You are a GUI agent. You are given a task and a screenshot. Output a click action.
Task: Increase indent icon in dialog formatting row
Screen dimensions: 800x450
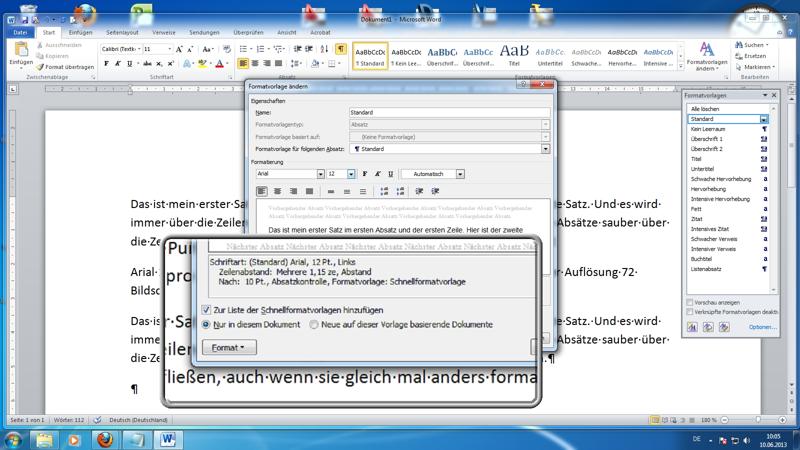tap(435, 191)
